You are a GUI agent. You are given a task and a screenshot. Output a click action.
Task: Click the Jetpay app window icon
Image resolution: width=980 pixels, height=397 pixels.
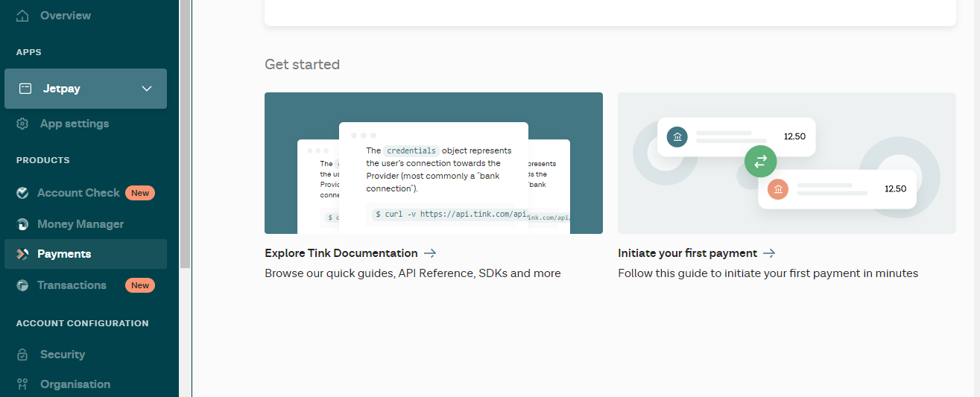[x=25, y=89]
